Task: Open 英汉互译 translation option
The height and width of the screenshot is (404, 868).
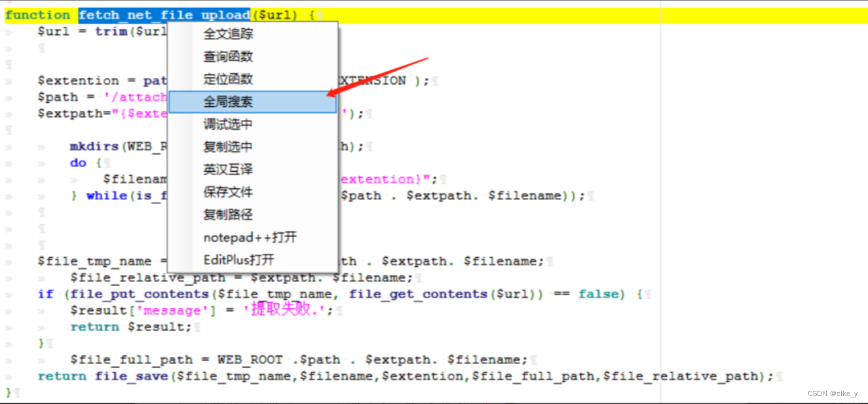Action: tap(228, 169)
